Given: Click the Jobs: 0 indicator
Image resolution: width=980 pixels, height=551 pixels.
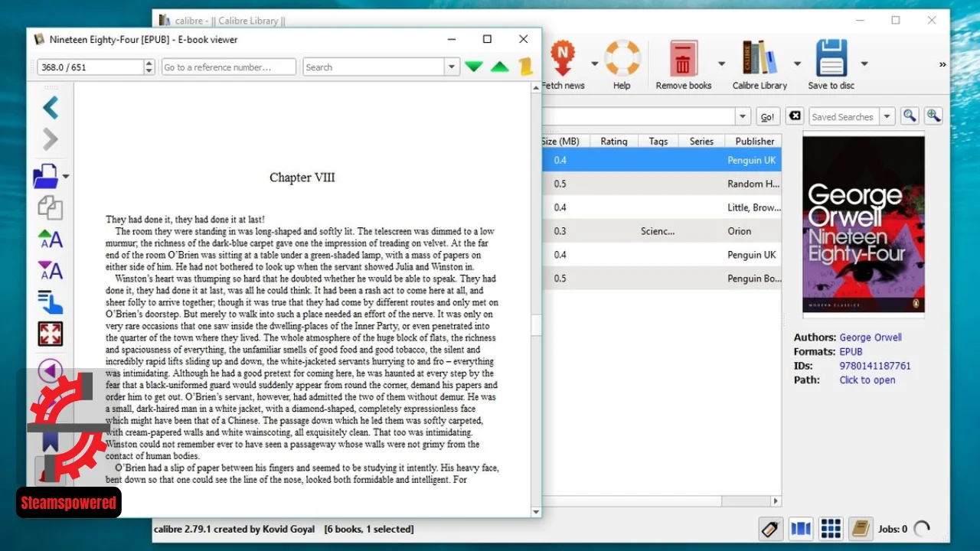Looking at the screenshot, I should 893,529.
